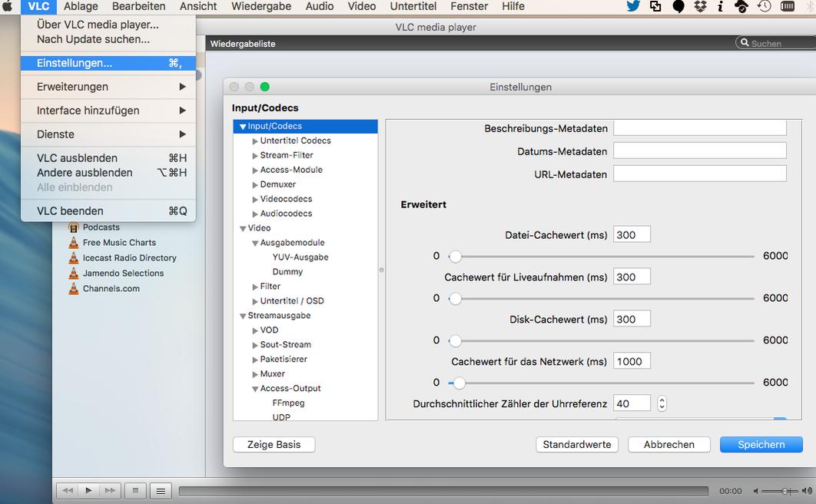
Task: Expand the Audiocodecs node
Action: point(255,214)
